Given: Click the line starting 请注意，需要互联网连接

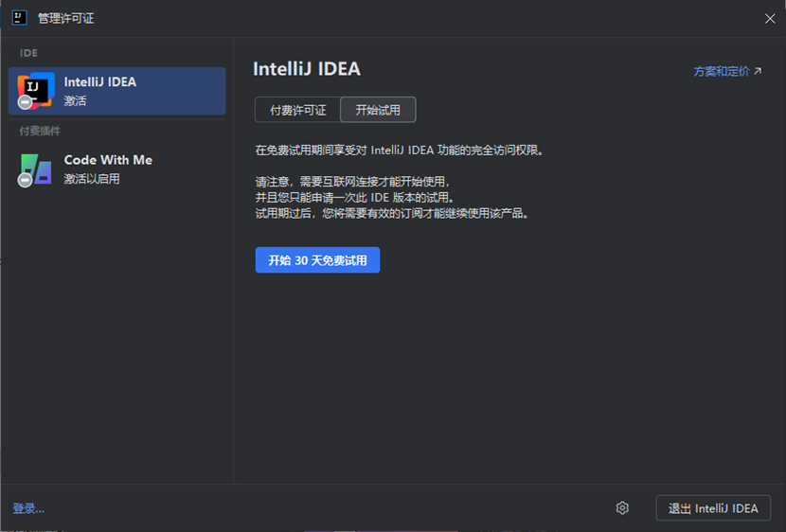Looking at the screenshot, I should pos(353,182).
